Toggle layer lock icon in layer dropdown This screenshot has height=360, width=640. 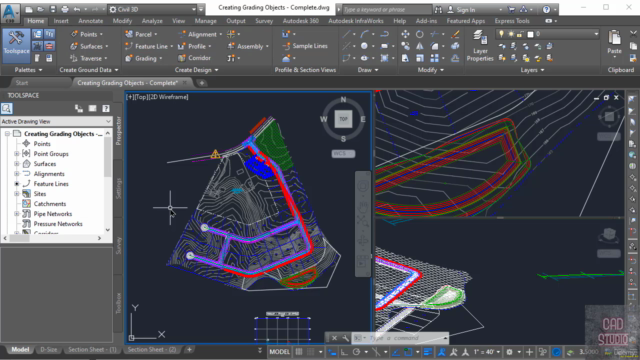coord(520,34)
